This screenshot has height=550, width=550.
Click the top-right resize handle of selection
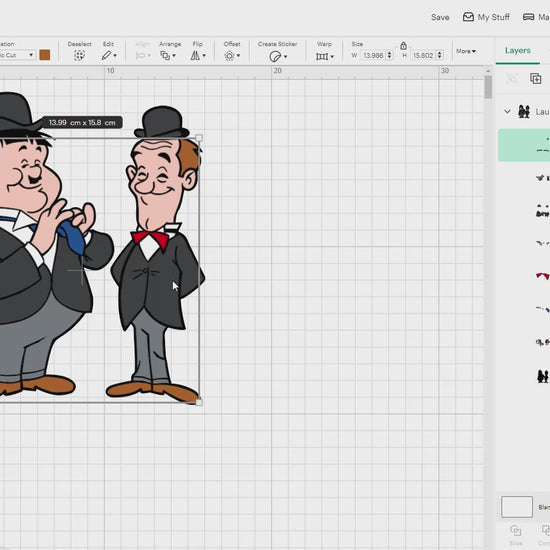point(199,138)
